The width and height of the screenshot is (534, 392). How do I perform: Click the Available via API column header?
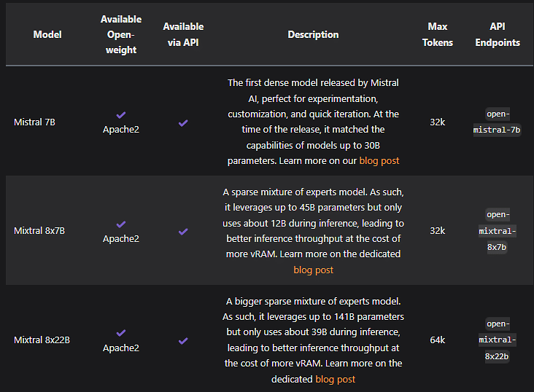click(183, 34)
